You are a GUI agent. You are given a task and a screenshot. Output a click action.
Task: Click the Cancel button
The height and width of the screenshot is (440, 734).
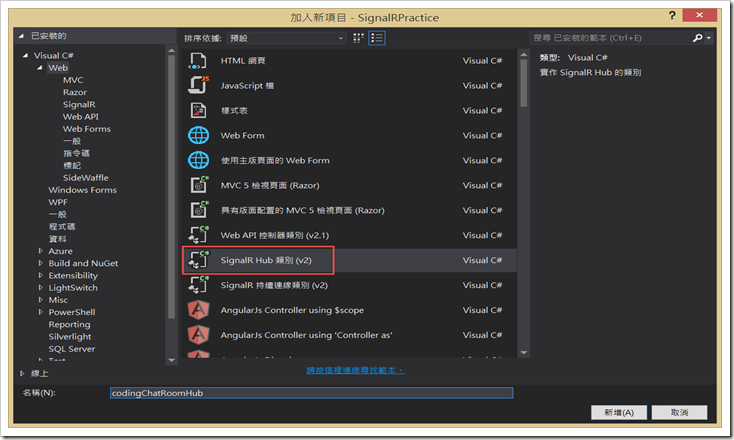tap(679, 412)
